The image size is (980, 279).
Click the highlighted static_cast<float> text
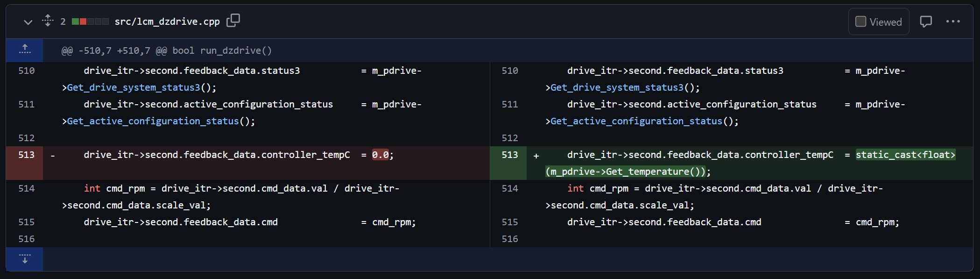905,155
